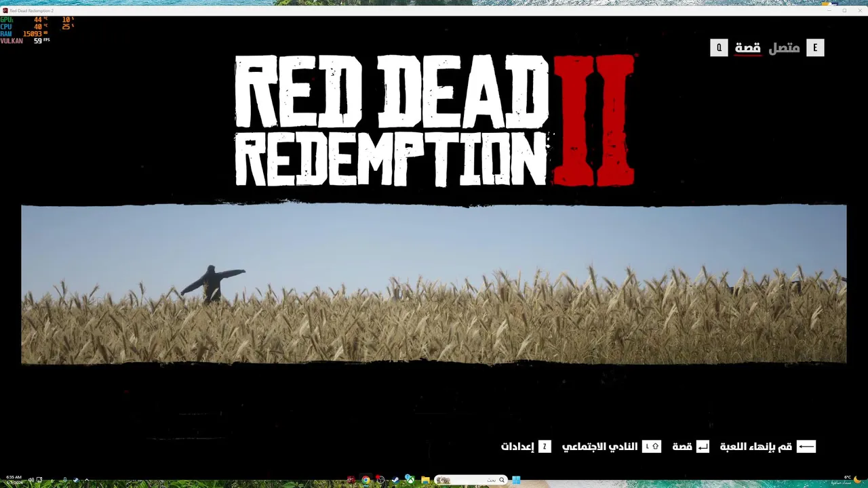The height and width of the screenshot is (488, 868).
Task: Choose قم بإنهاء اللعبة (Quit game)
Action: pos(756,447)
